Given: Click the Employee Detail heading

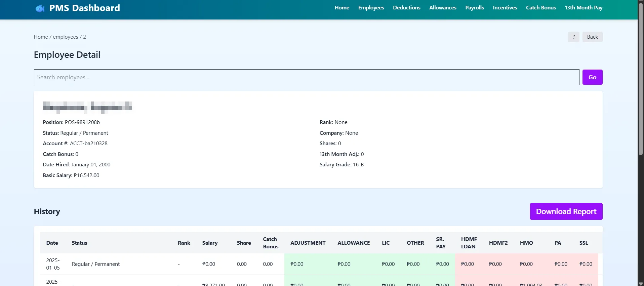Looking at the screenshot, I should pos(67,55).
